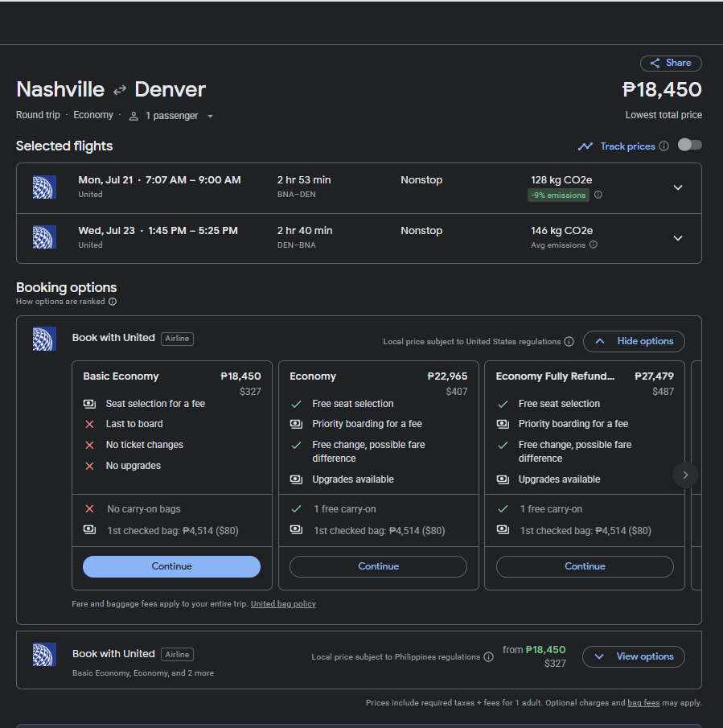Click the 128 kg CO2e value

[x=561, y=180]
